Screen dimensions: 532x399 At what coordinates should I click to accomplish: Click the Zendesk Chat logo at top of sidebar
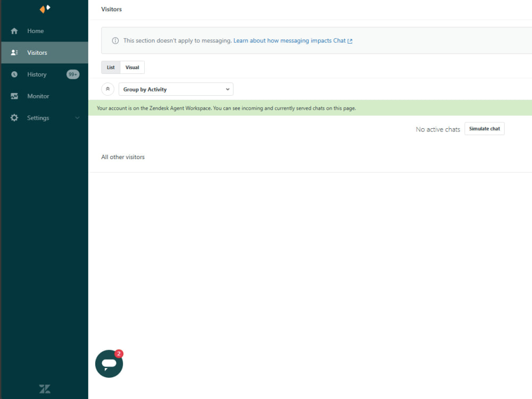pos(45,9)
